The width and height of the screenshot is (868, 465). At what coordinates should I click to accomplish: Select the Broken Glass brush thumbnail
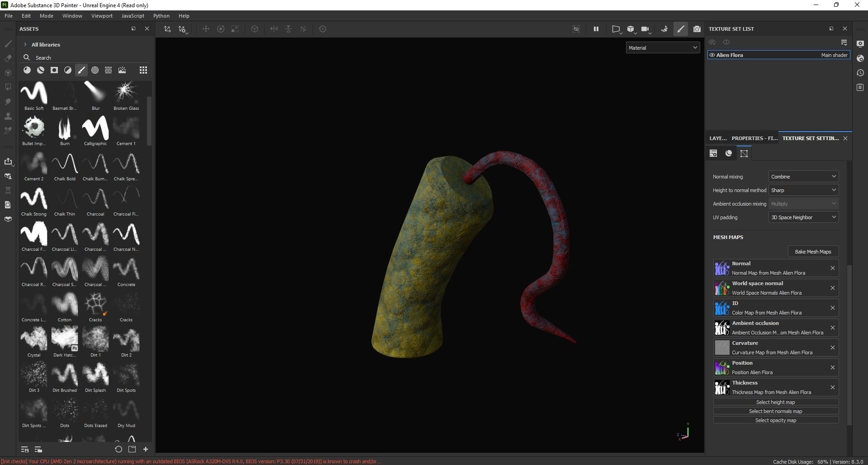tap(126, 93)
